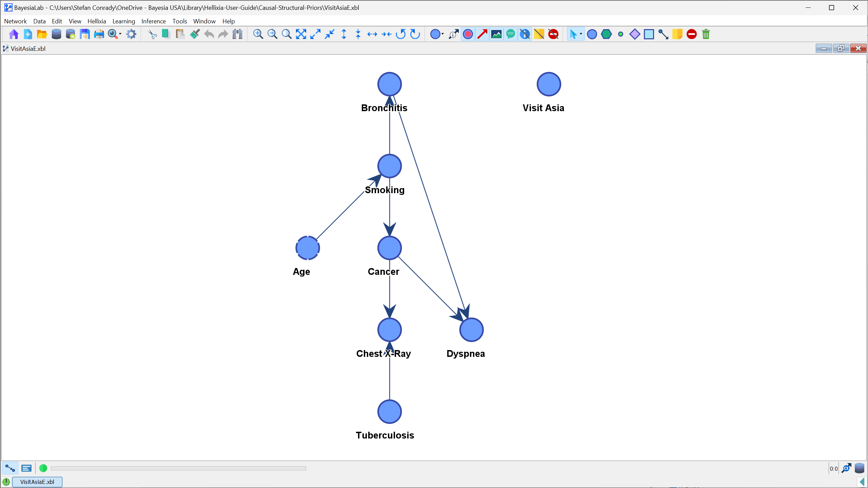The width and height of the screenshot is (868, 488).
Task: Click the green broom cleanup icon
Action: (195, 34)
